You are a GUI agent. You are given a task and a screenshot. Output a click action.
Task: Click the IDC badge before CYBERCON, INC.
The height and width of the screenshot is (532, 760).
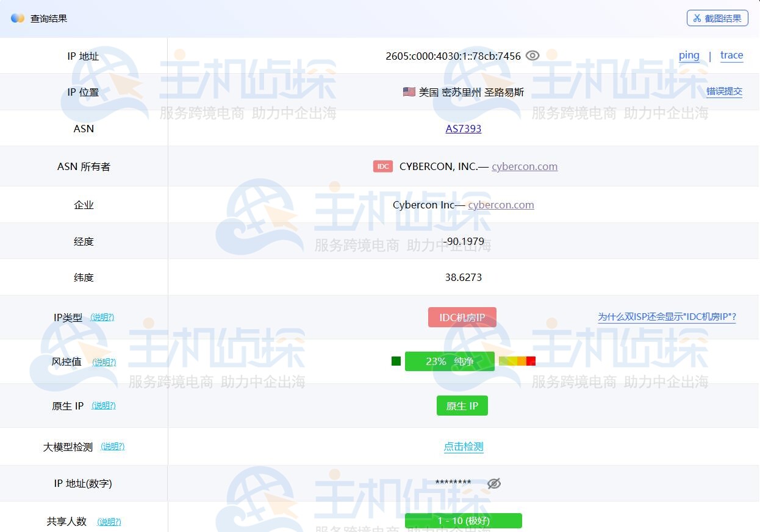[x=382, y=166]
